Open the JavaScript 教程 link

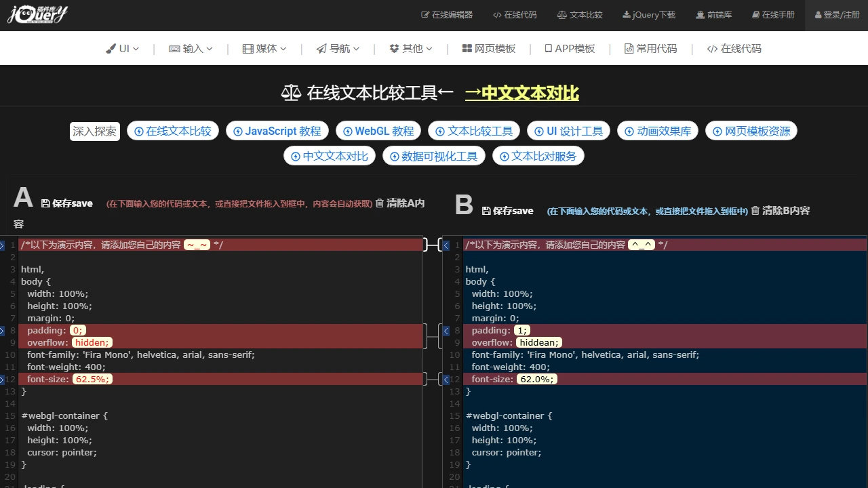click(277, 130)
